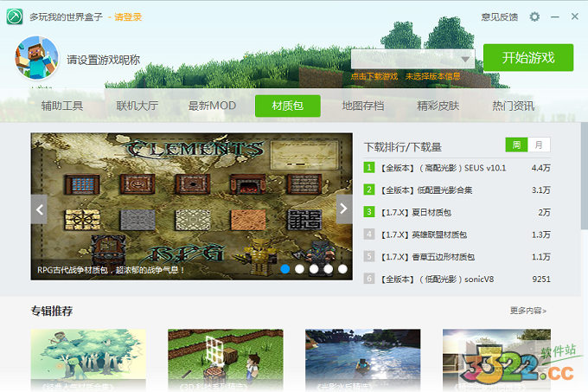588x392 pixels.
Task: Select the second carousel dot
Action: click(x=299, y=269)
